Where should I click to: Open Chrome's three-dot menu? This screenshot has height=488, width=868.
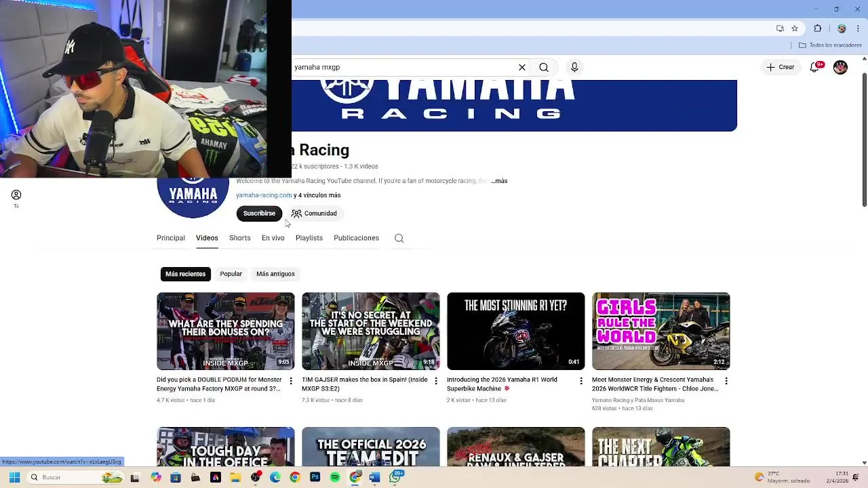857,28
